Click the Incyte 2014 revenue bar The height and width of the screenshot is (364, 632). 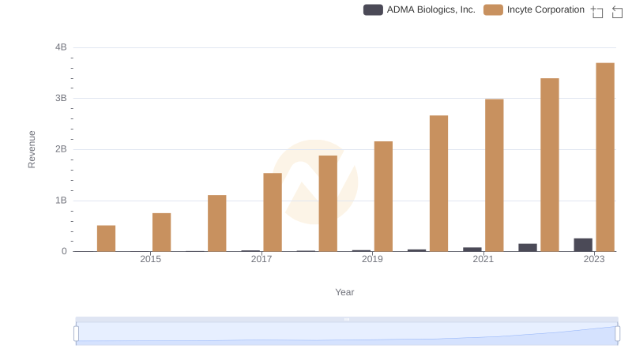[106, 238]
